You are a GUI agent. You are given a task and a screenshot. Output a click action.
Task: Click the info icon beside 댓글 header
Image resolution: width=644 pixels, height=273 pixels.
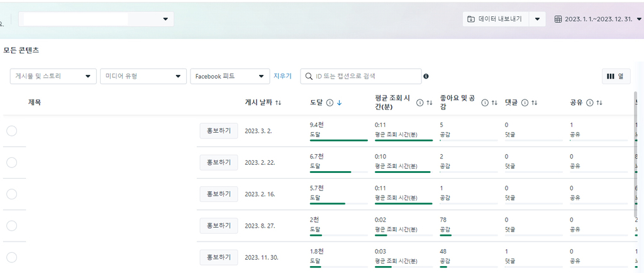pyautogui.click(x=525, y=103)
